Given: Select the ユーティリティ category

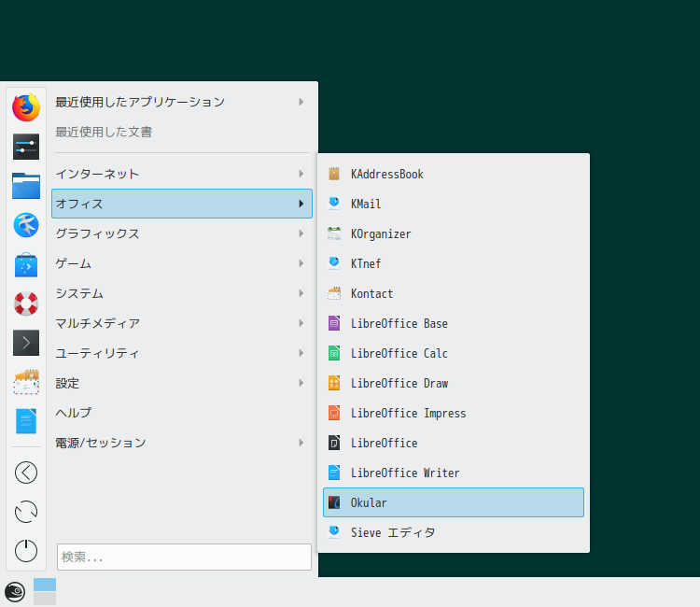Looking at the screenshot, I should pos(182,353).
